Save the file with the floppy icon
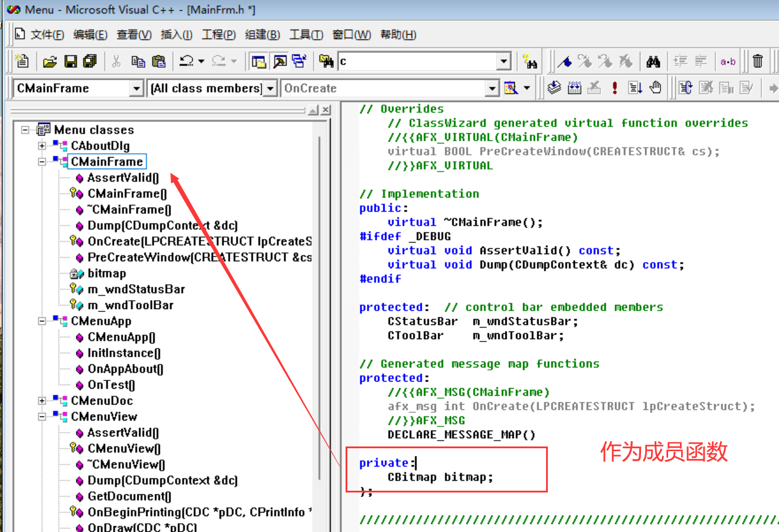Image resolution: width=779 pixels, height=532 pixels. 71,61
